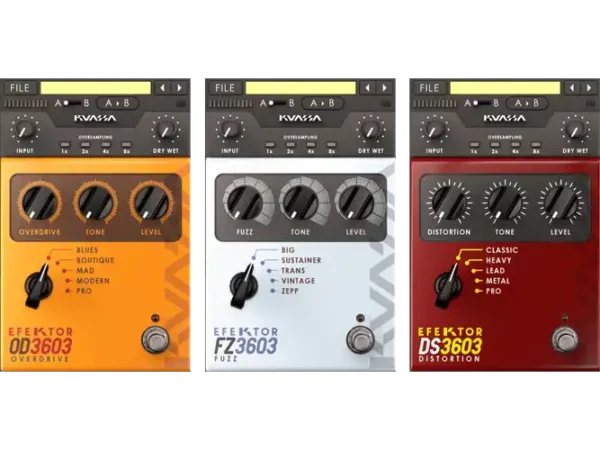The image size is (600, 450).
Task: Enable 1x oversampling on DS3603
Action: [474, 145]
